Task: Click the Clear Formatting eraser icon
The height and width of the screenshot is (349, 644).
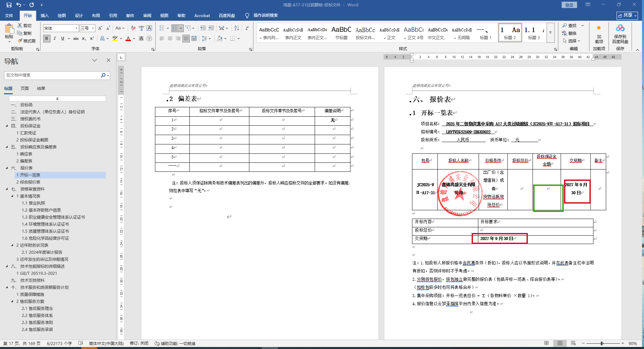Action: click(x=133, y=28)
